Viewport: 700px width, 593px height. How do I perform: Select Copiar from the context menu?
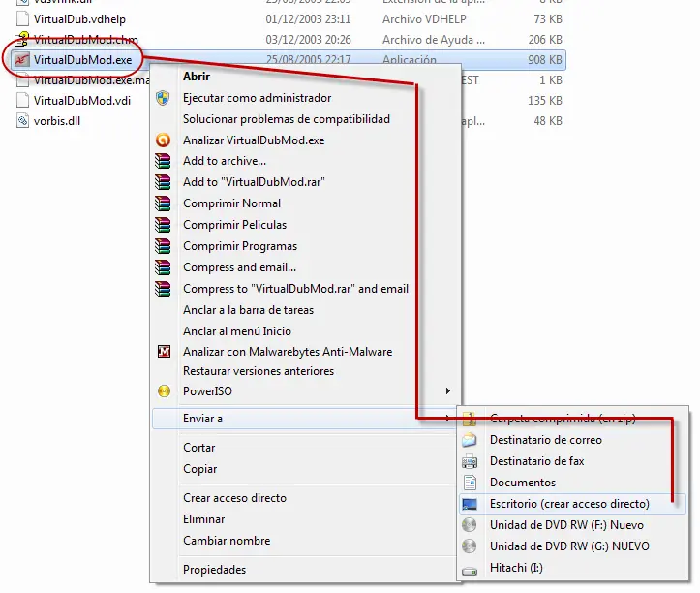pyautogui.click(x=200, y=469)
